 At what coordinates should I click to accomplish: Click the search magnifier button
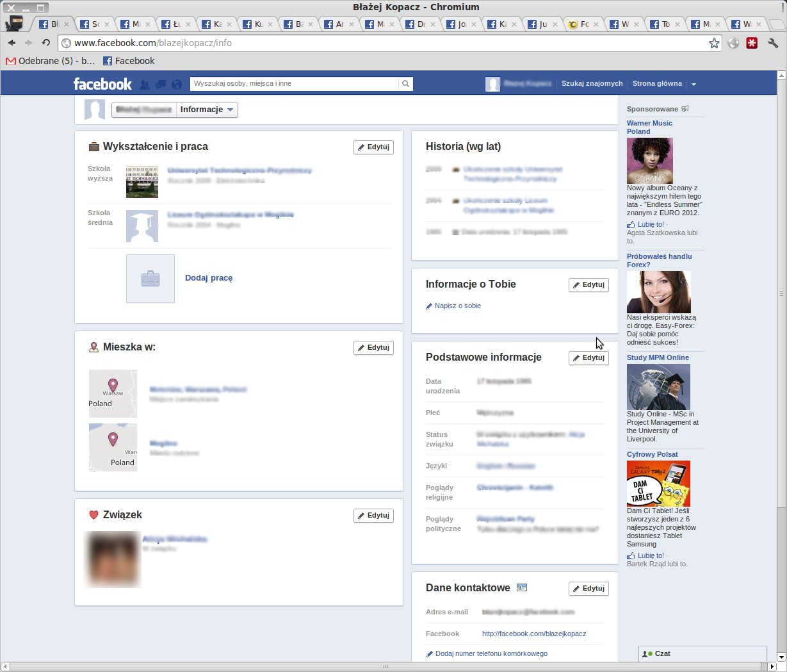point(405,84)
